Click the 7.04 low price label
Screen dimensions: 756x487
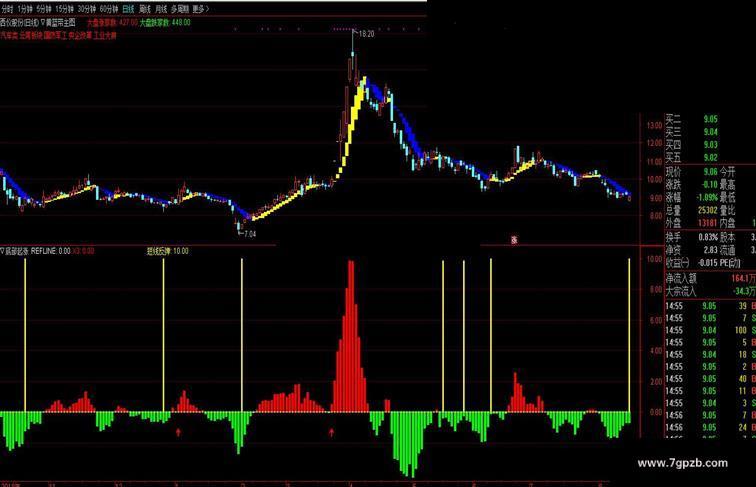click(x=250, y=234)
